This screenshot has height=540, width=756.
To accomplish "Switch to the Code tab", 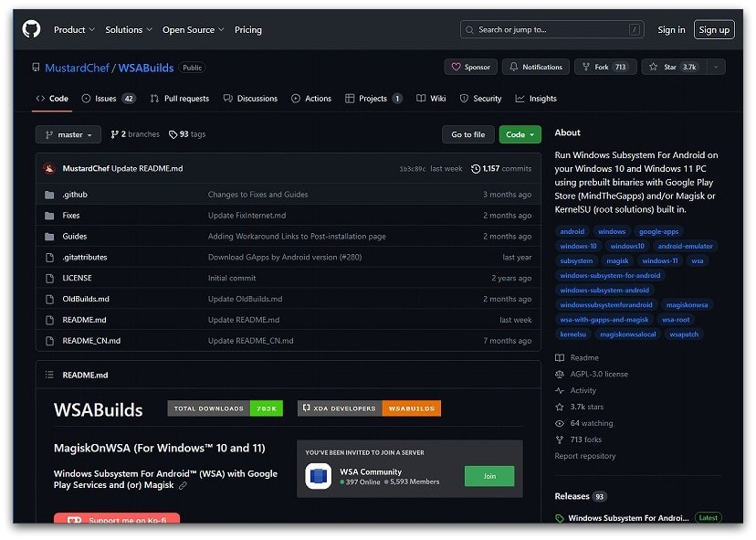I will [x=52, y=99].
